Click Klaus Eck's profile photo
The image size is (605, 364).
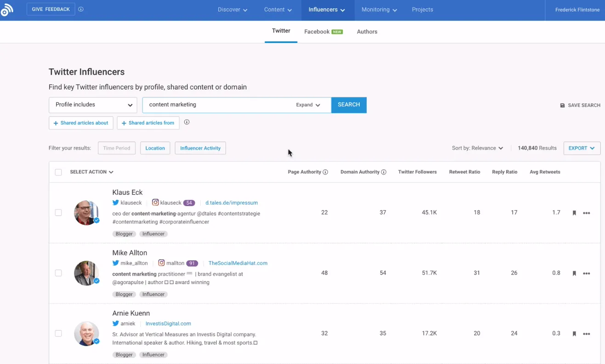[86, 213]
